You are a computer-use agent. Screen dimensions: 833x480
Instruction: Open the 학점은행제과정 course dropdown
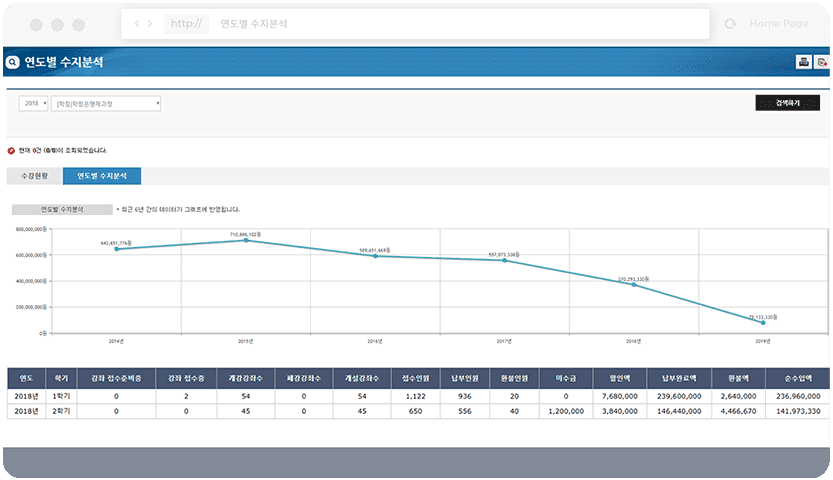pyautogui.click(x=106, y=104)
